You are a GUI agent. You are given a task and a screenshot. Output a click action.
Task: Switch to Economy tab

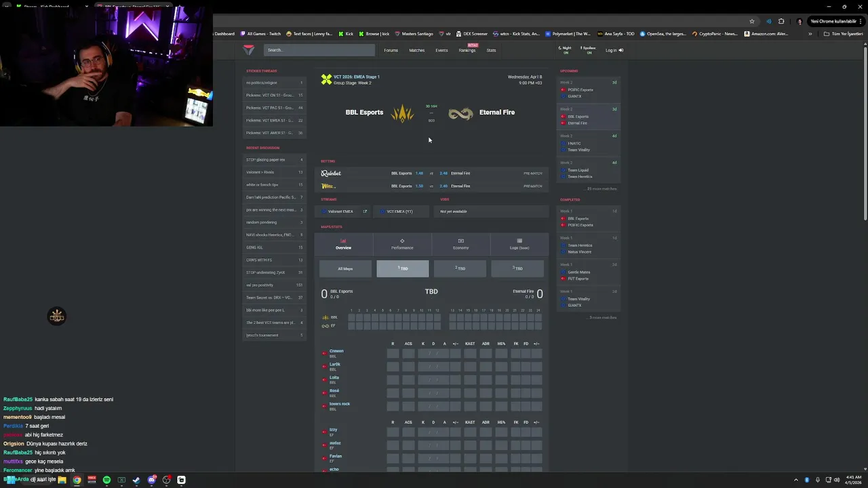pos(460,244)
